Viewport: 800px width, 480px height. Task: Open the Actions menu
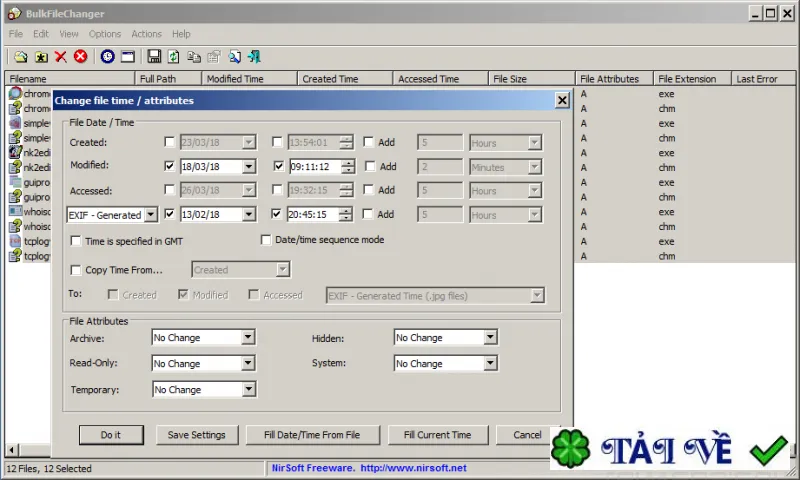[x=146, y=34]
